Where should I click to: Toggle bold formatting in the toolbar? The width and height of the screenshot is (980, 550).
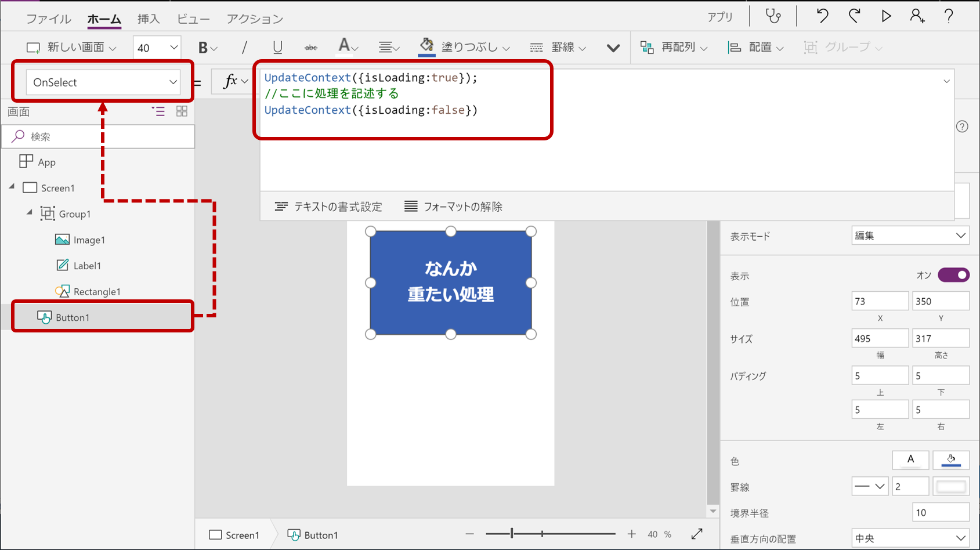(x=204, y=47)
